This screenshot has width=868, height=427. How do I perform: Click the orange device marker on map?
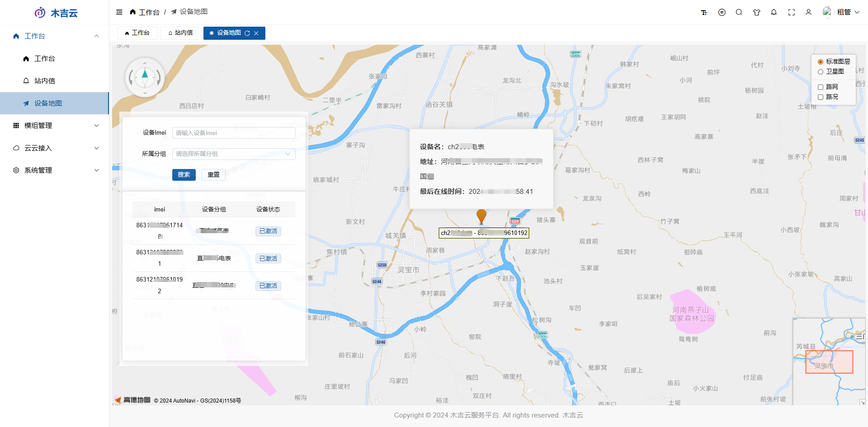coord(481,216)
